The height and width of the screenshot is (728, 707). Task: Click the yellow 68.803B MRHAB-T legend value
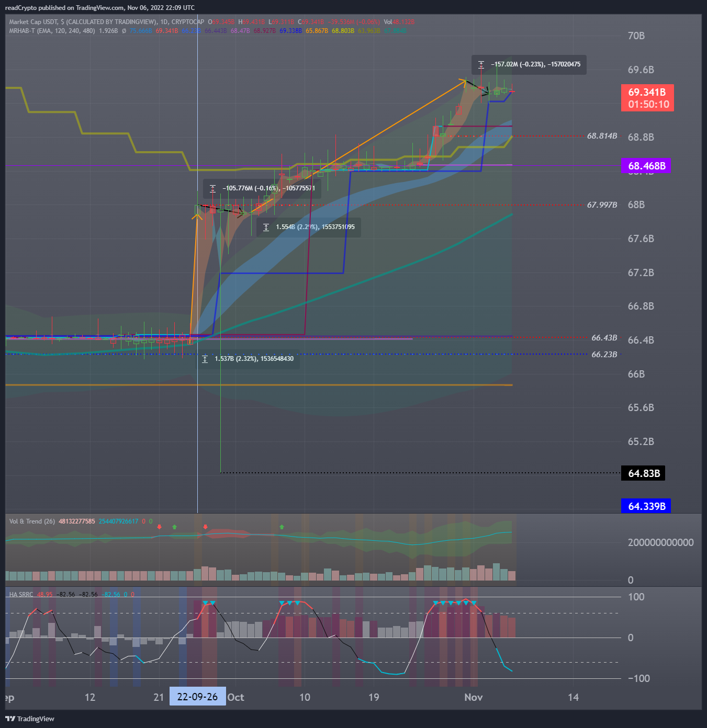(343, 31)
